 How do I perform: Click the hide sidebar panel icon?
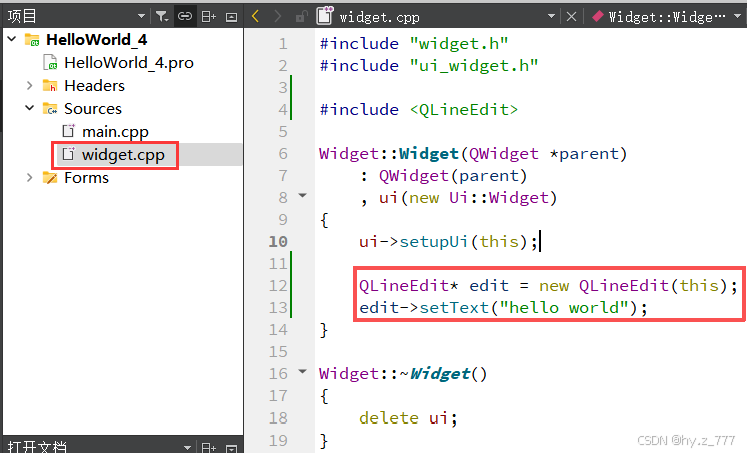(x=232, y=17)
